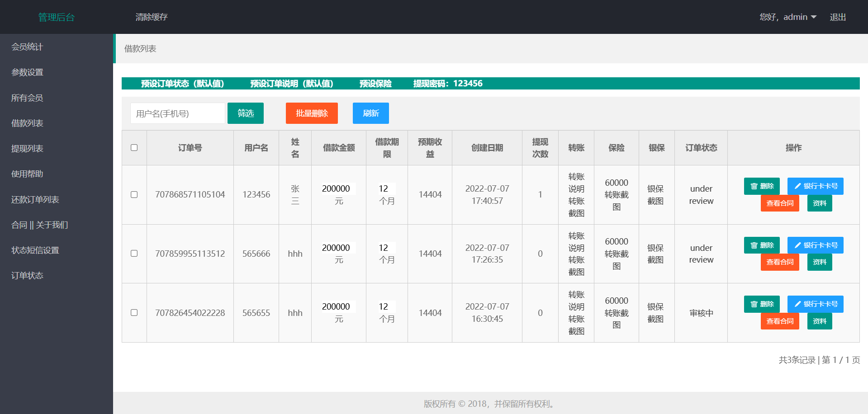Image resolution: width=868 pixels, height=414 pixels.
Task: Focus the 用户名(手机号) search field
Action: click(x=177, y=113)
